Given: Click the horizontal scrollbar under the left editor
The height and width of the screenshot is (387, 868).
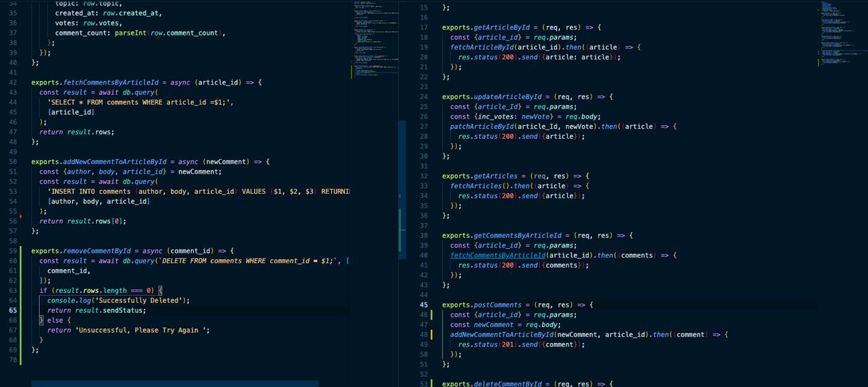Looking at the screenshot, I should pos(175,383).
